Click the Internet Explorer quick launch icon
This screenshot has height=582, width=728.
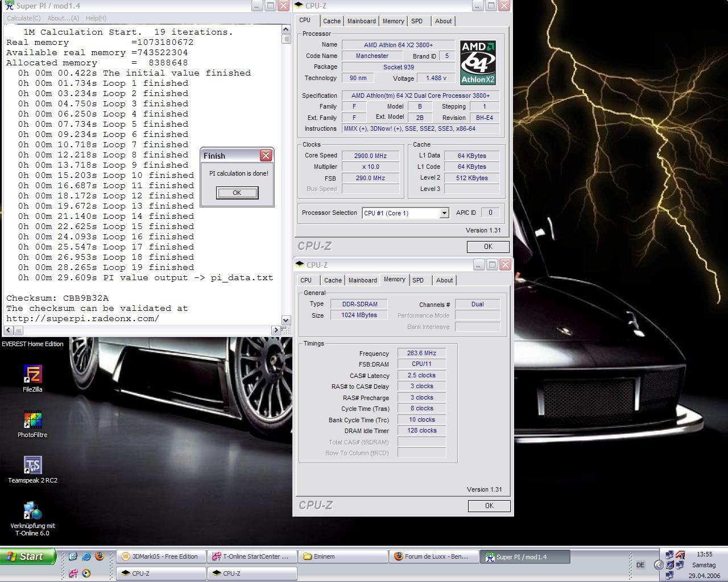tap(86, 556)
